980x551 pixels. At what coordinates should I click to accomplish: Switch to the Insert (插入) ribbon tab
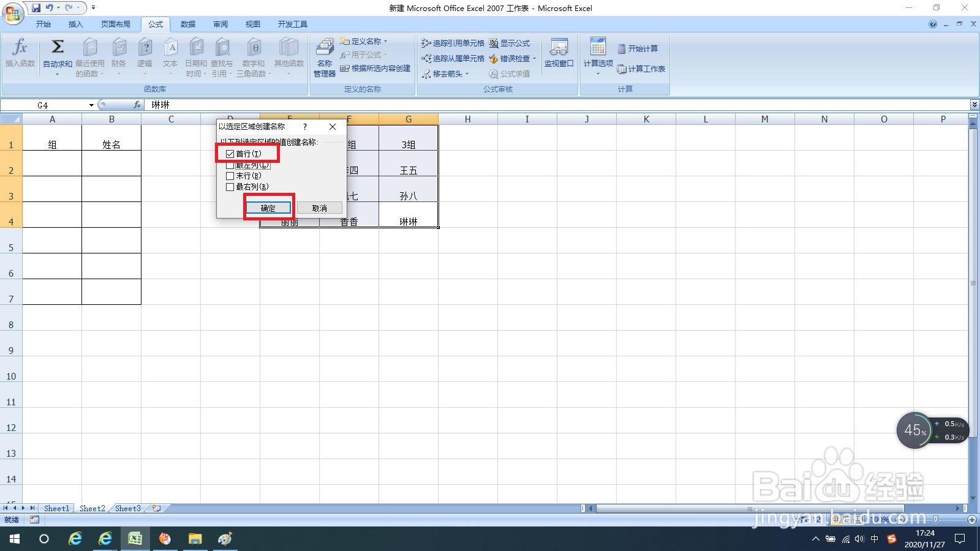(x=76, y=24)
